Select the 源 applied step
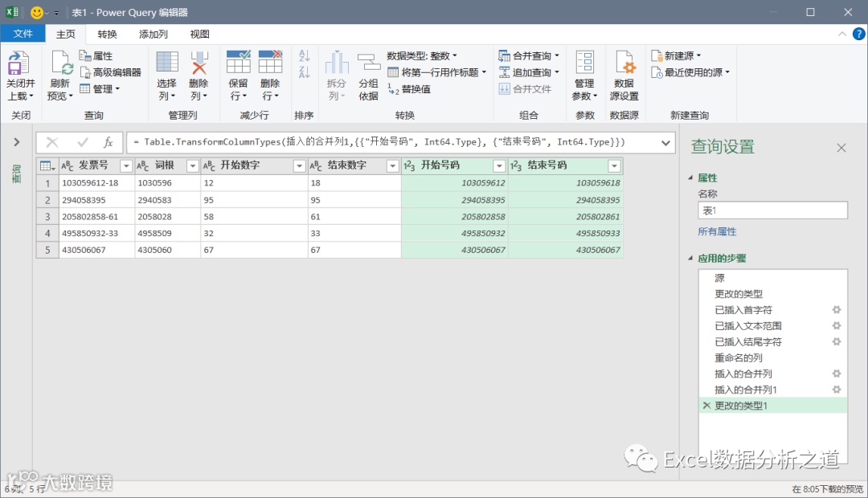The image size is (868, 498). click(x=773, y=278)
